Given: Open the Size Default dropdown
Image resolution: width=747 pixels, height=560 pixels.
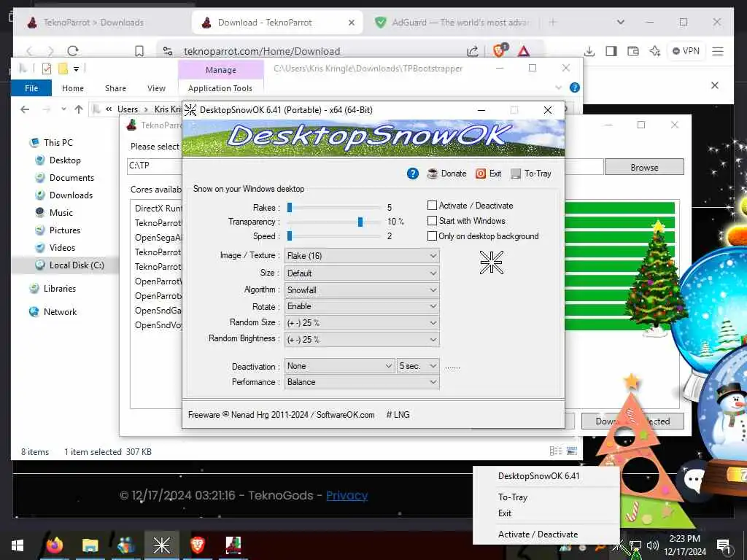Looking at the screenshot, I should (x=362, y=273).
